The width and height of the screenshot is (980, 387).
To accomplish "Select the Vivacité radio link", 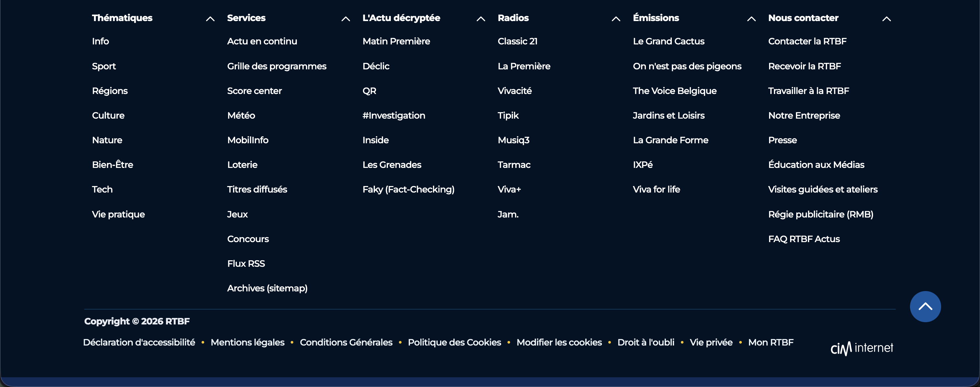I will tap(515, 91).
